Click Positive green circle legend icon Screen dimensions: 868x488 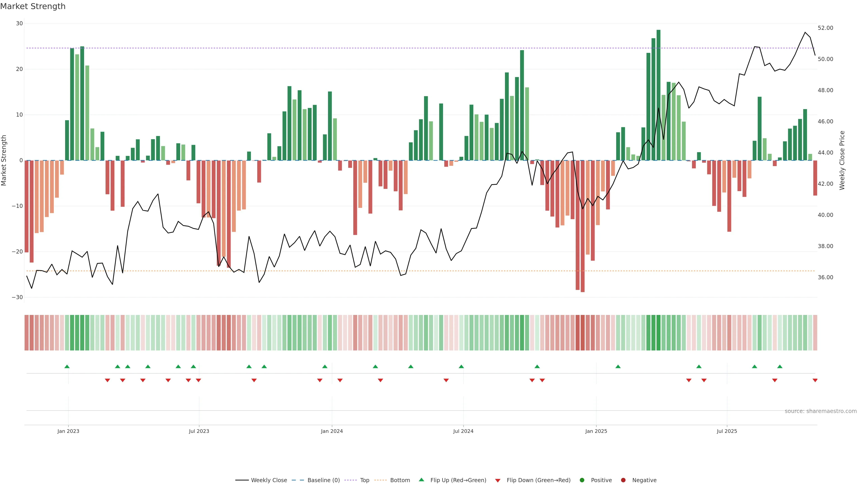(x=582, y=480)
